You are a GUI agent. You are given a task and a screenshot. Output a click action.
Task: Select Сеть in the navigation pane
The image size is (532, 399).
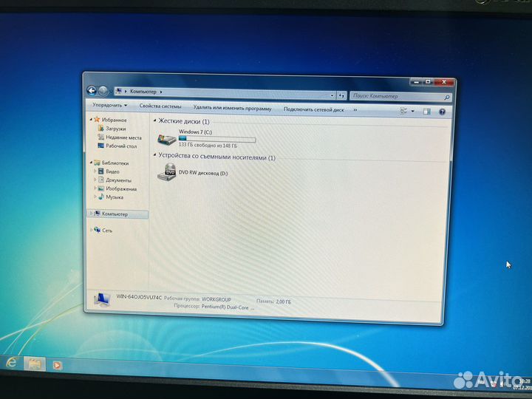[x=107, y=231]
